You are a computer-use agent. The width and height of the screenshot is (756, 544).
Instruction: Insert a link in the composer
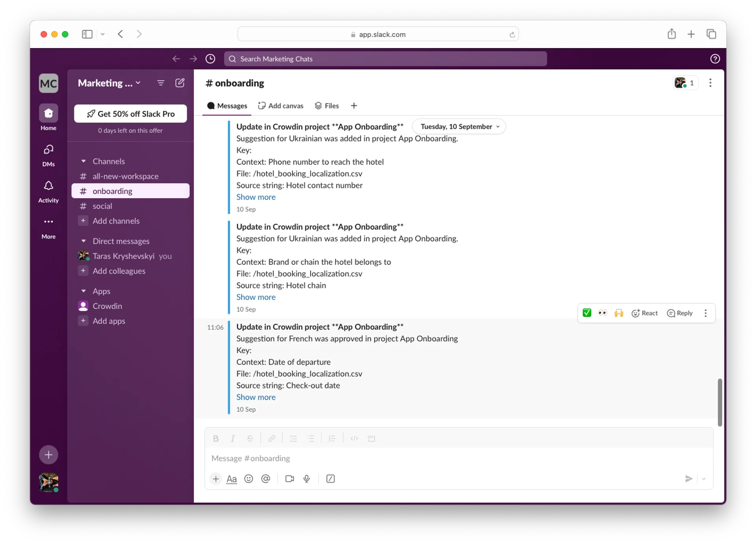click(272, 438)
